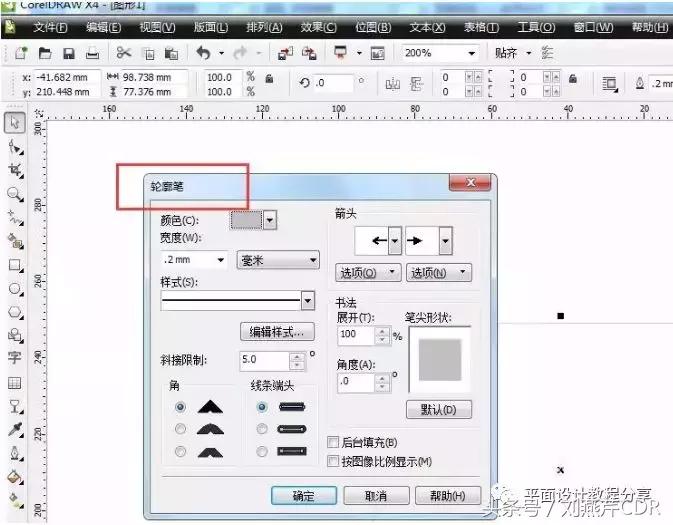Viewport: 673px width, 525px height.
Task: Open the 编辑(E) menu
Action: pyautogui.click(x=103, y=27)
